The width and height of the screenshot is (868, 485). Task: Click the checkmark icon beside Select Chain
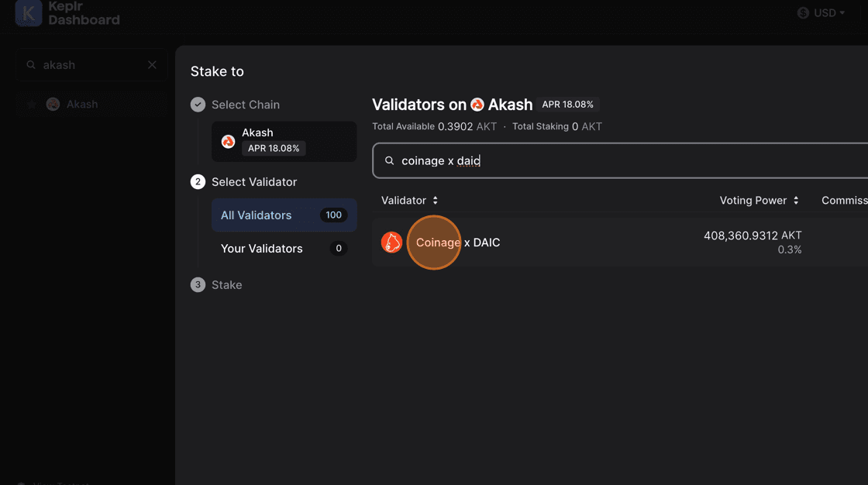pos(198,105)
